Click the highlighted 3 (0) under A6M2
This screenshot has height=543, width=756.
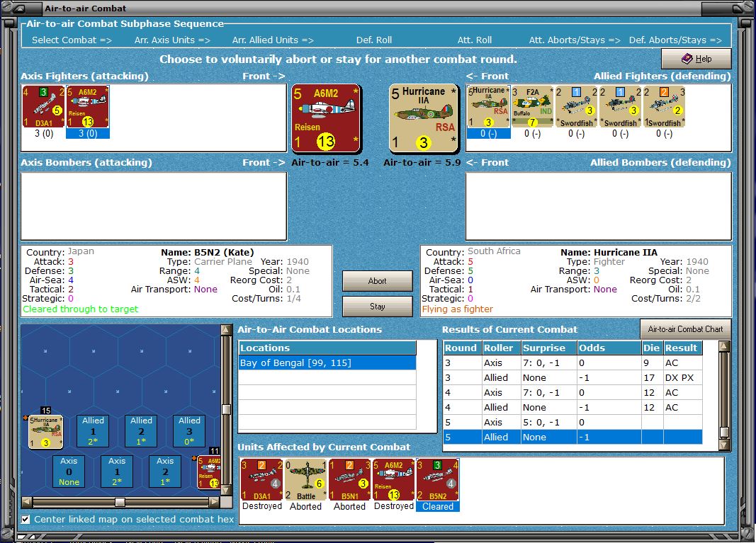pos(88,134)
